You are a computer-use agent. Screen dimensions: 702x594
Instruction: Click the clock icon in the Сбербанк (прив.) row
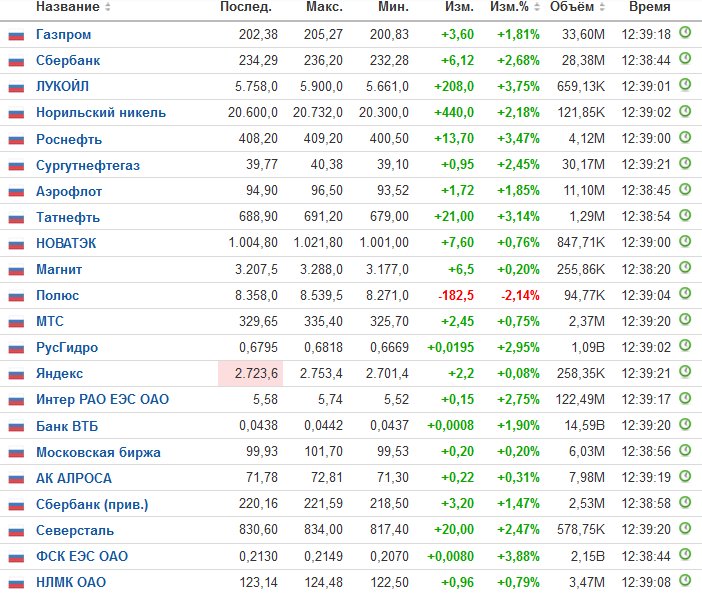(685, 502)
